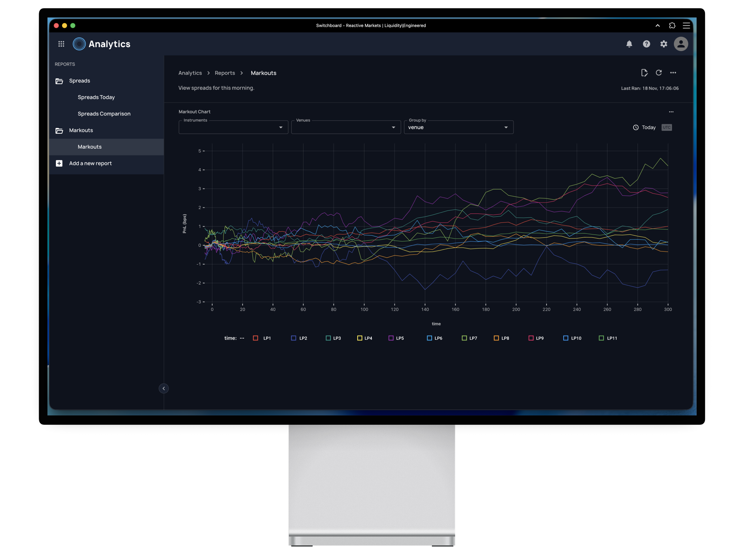
Task: Select Spreads Comparison in sidebar
Action: [104, 114]
